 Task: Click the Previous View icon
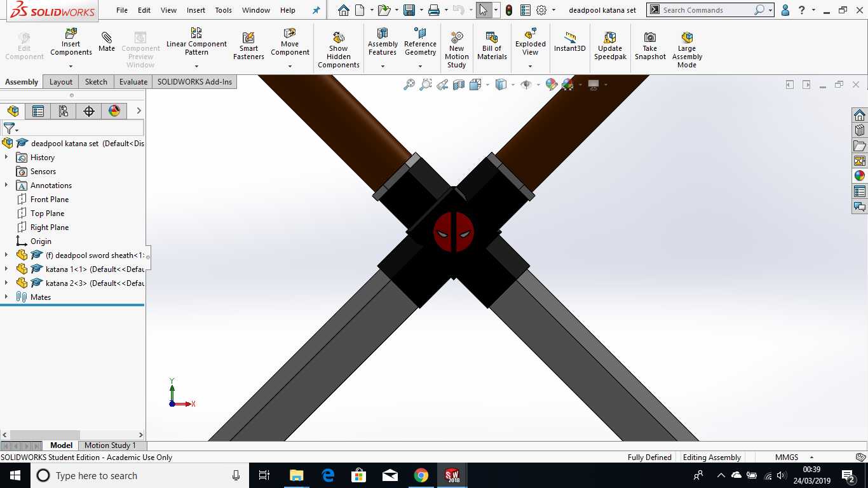[442, 85]
